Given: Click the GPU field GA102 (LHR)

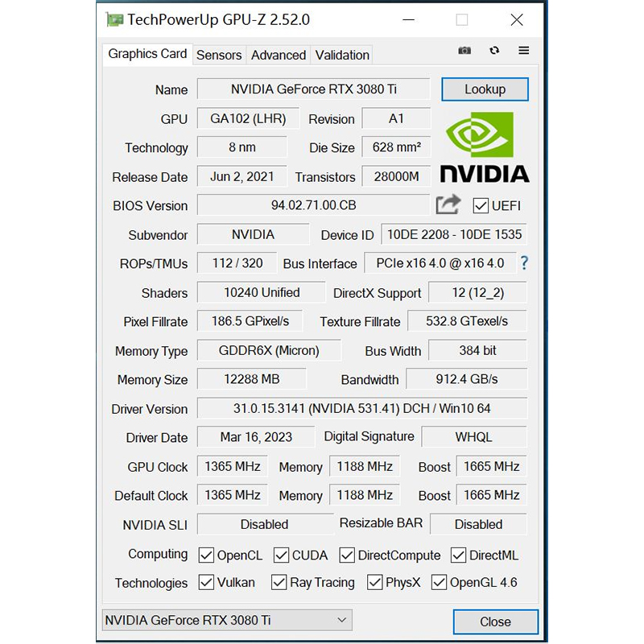Looking at the screenshot, I should point(248,118).
